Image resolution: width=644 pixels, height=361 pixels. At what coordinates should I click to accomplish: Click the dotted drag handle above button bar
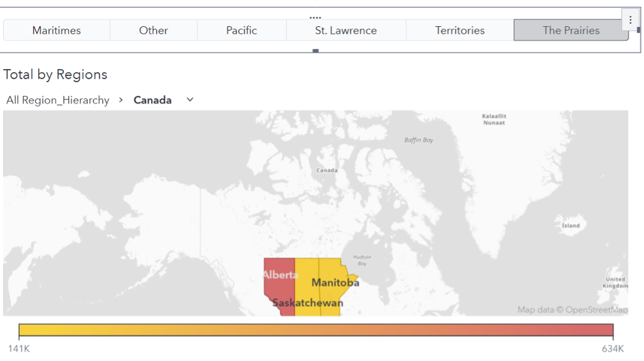(315, 17)
